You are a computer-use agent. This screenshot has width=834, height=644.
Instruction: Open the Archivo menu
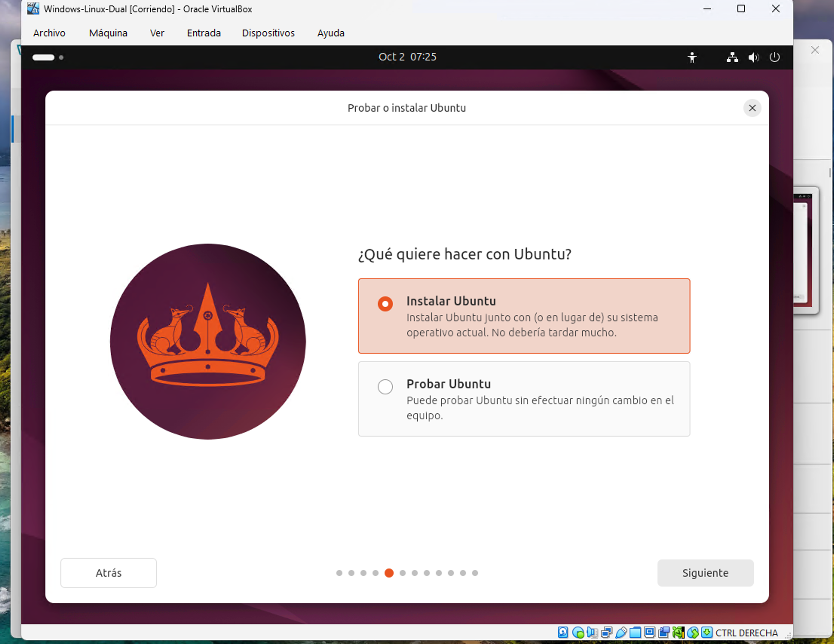pyautogui.click(x=49, y=33)
